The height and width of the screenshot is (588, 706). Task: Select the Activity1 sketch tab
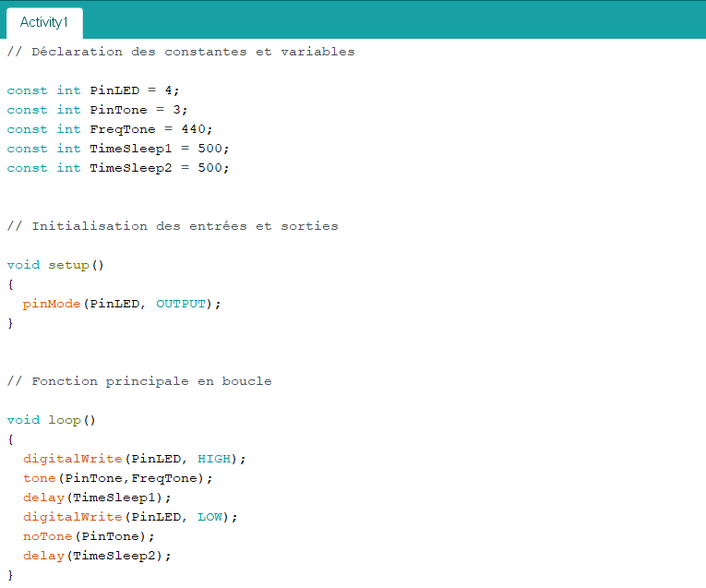click(44, 21)
